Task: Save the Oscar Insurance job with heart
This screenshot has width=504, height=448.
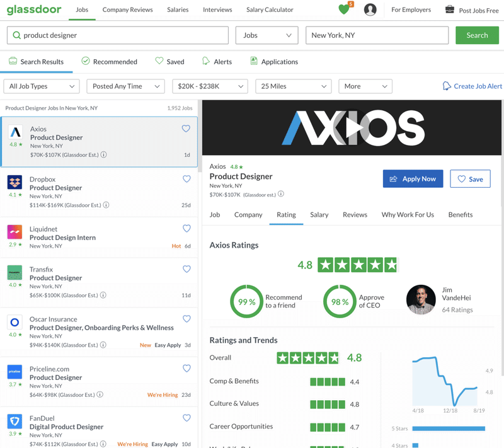Action: (186, 318)
